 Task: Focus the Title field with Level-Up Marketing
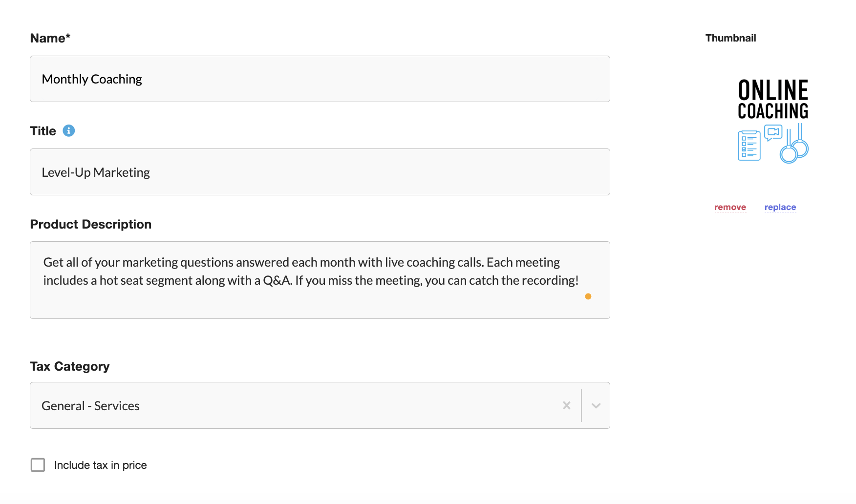click(320, 172)
